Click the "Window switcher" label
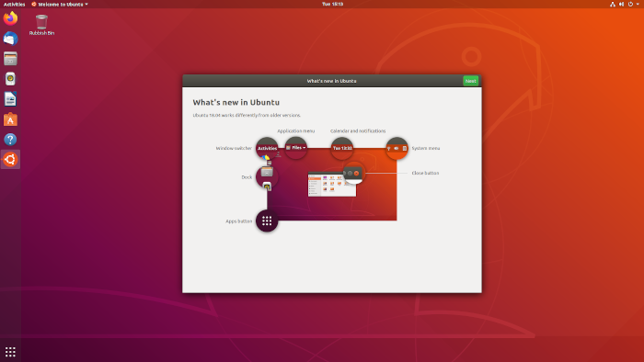Image resolution: width=644 pixels, height=362 pixels. pos(234,148)
